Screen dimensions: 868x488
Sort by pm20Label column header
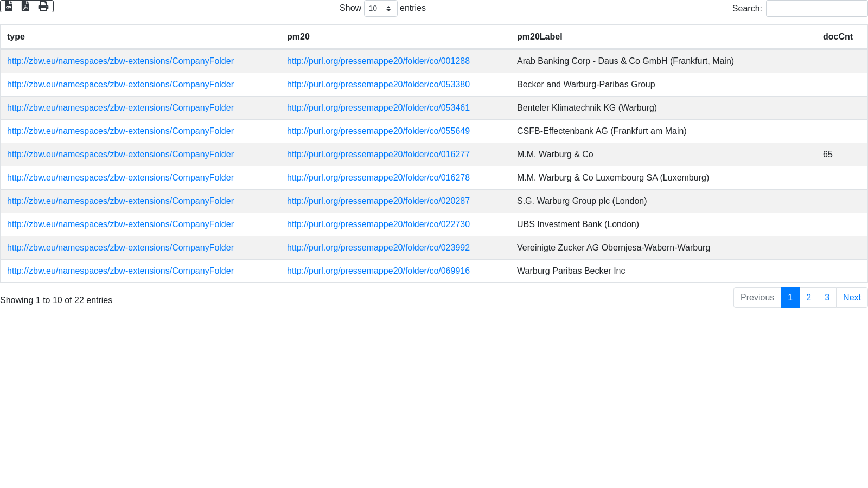click(539, 37)
